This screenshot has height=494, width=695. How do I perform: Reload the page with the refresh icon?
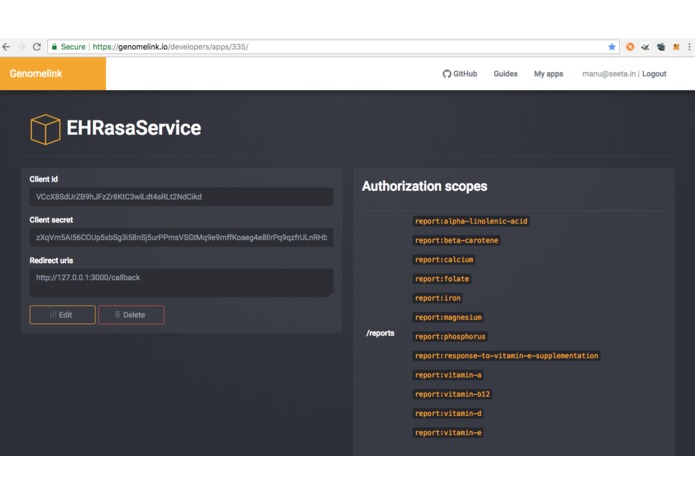tap(37, 47)
